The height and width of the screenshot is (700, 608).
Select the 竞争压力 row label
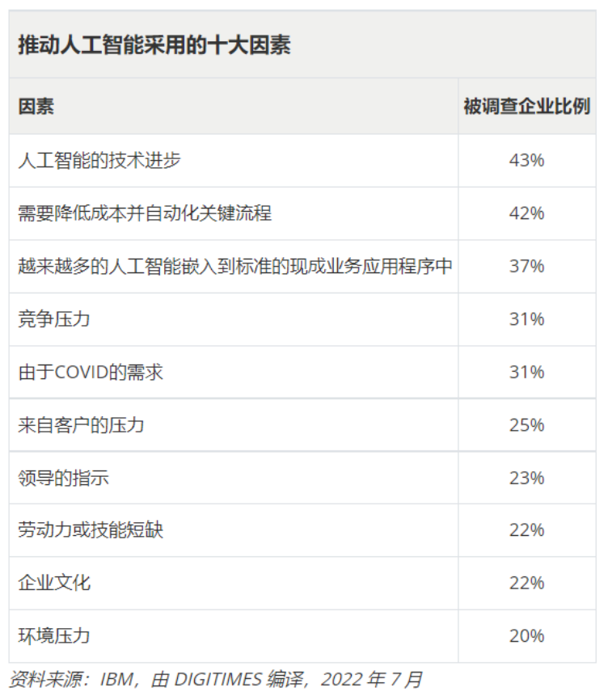pyautogui.click(x=54, y=319)
